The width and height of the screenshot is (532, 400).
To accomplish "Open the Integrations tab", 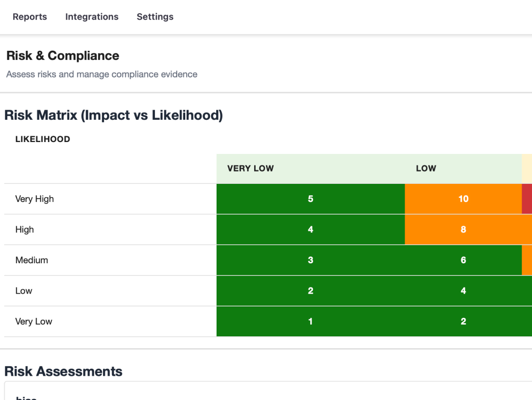I will pos(92,17).
